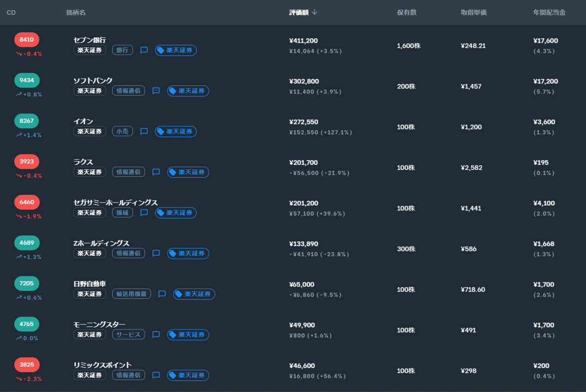Sort by the 年間配当金 column header
This screenshot has width=586, height=392.
point(549,12)
